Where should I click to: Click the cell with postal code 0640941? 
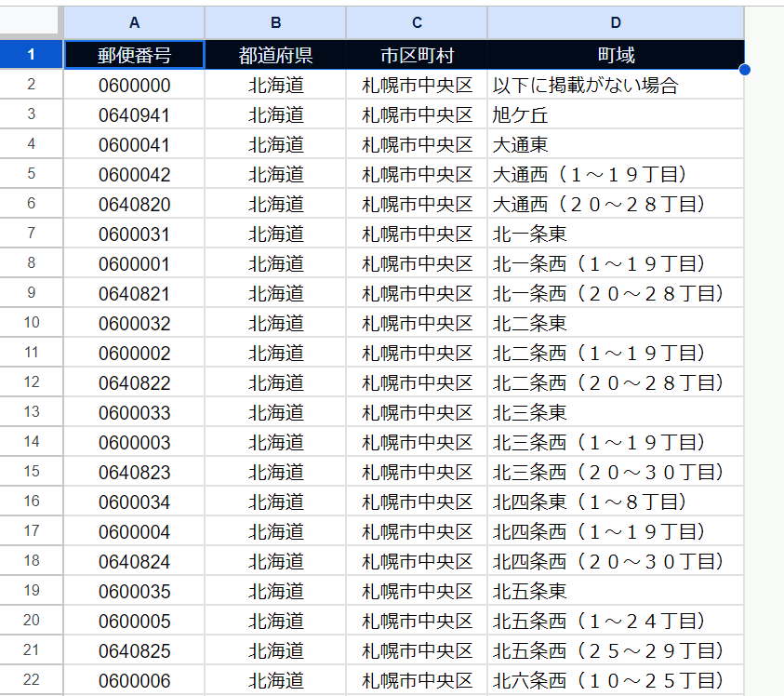pyautogui.click(x=134, y=114)
